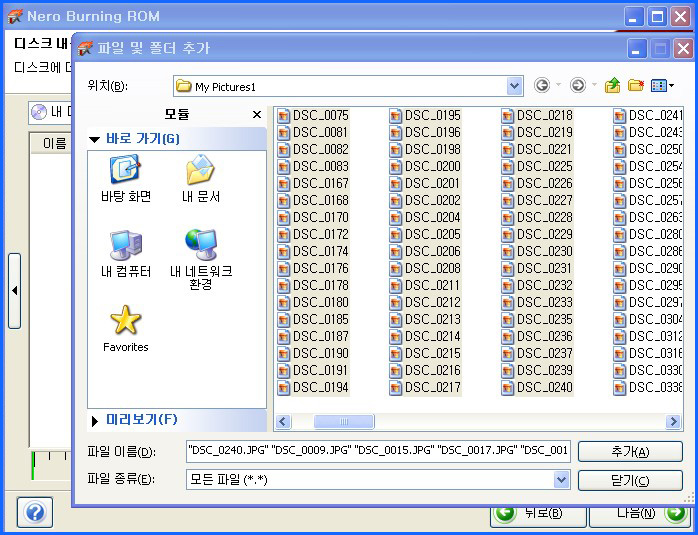Click the disc icon in Nero main window
The image size is (698, 535).
pyautogui.click(x=39, y=112)
